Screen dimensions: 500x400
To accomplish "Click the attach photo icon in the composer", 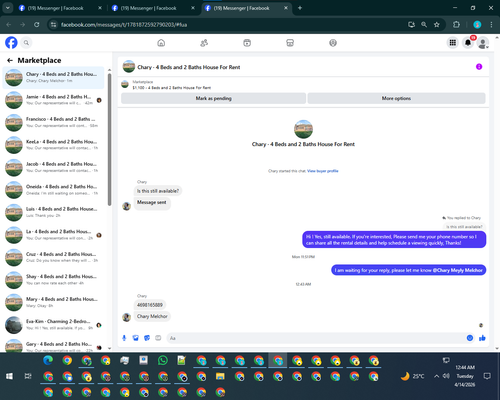I will [x=135, y=338].
